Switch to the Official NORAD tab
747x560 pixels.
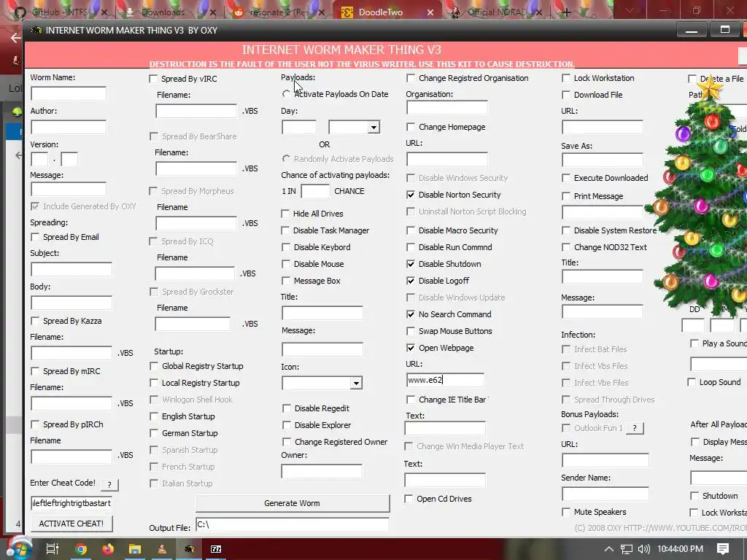[495, 12]
